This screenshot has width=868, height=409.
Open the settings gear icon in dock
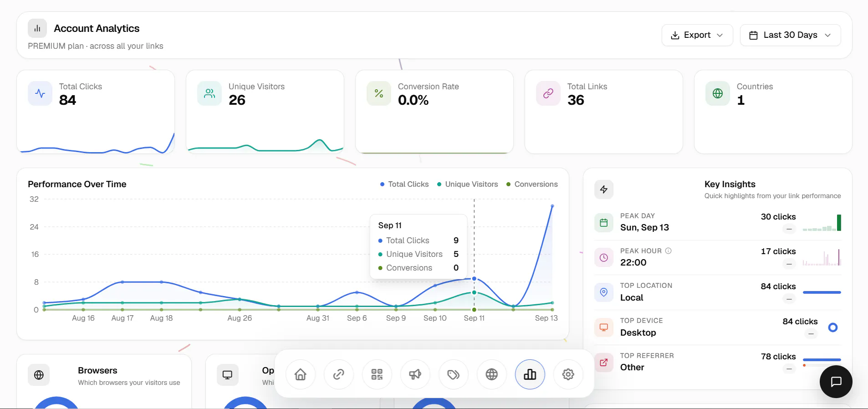pos(568,374)
